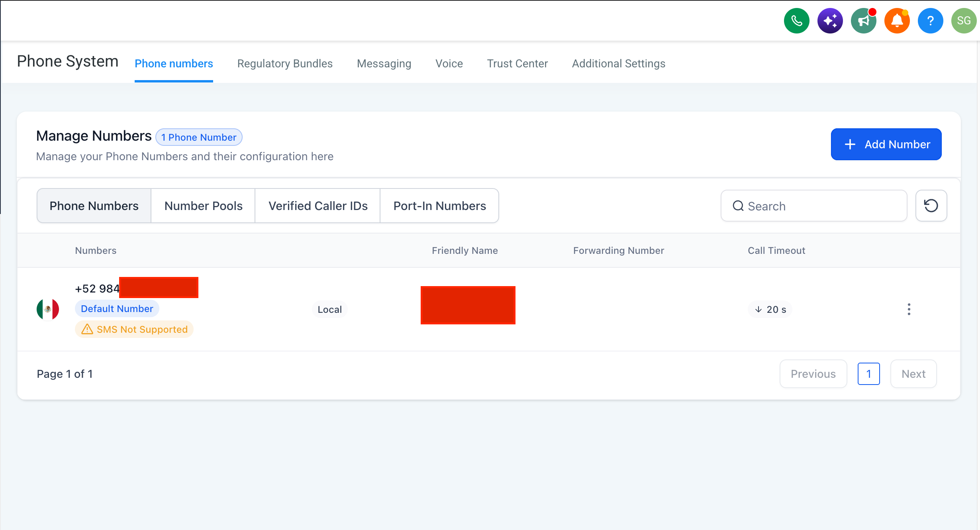This screenshot has height=530, width=980.
Task: Open Additional Settings tab
Action: pos(619,64)
